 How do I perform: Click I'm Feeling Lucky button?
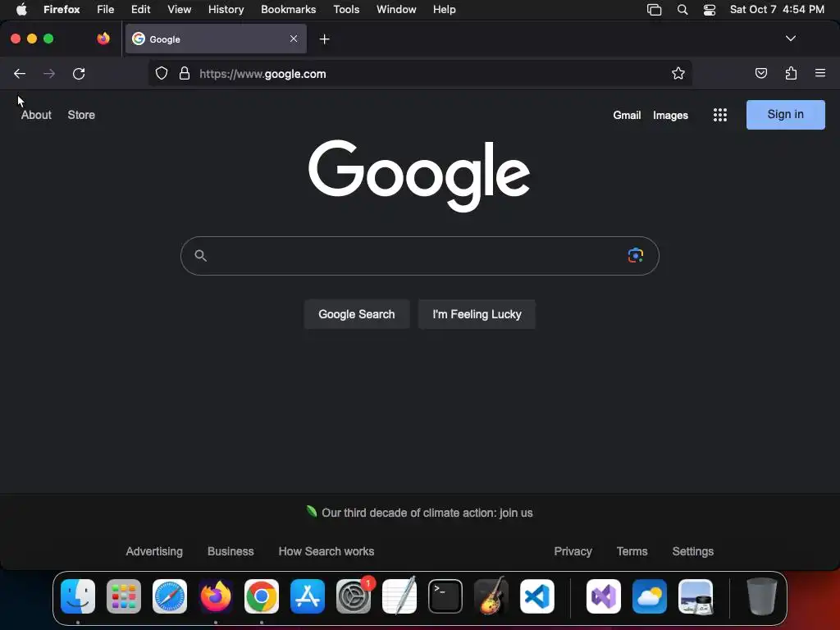coord(477,314)
